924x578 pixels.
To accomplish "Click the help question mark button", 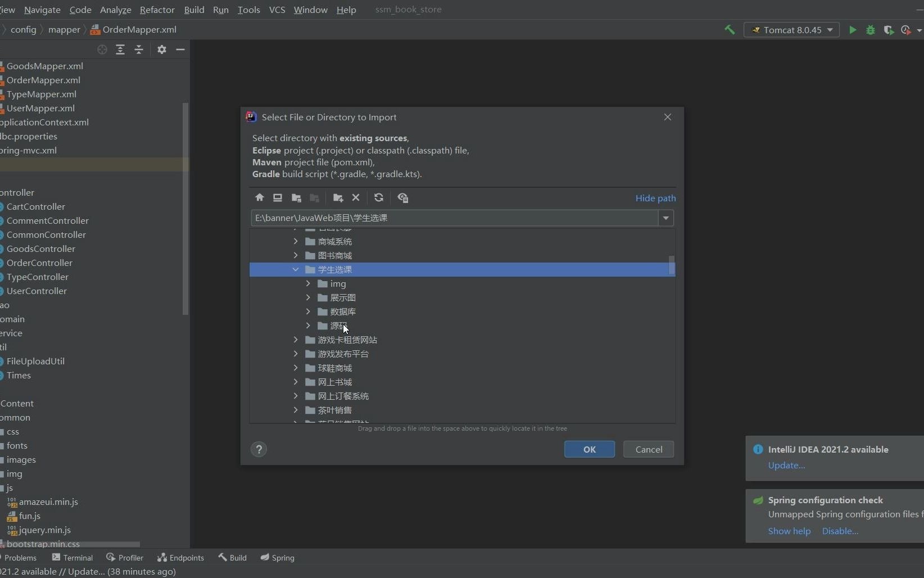I will pos(259,449).
